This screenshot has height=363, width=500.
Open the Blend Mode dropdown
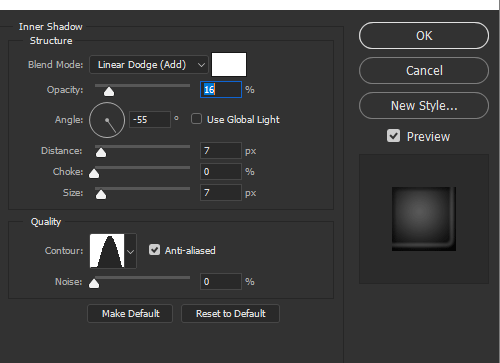click(149, 65)
